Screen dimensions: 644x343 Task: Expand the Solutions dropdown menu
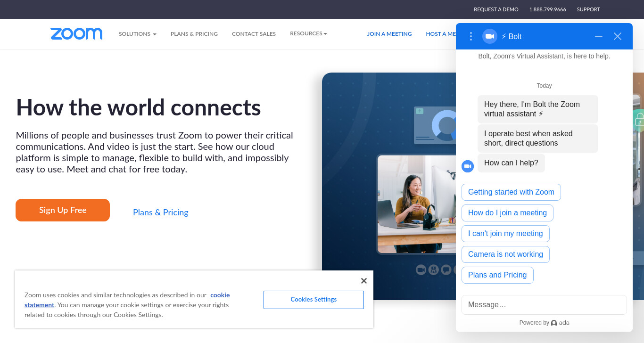[x=138, y=34]
